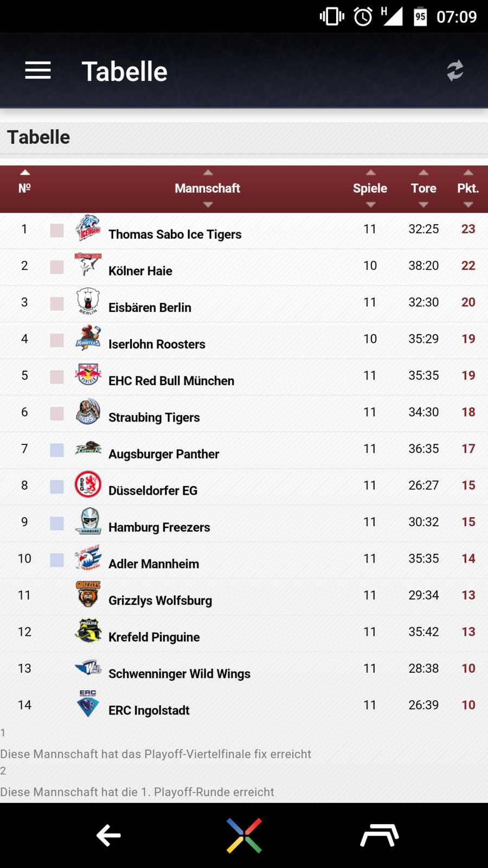Image resolution: width=488 pixels, height=868 pixels.
Task: Tap the Thomas Sabo Ice Tigers logo
Action: pos(88,228)
